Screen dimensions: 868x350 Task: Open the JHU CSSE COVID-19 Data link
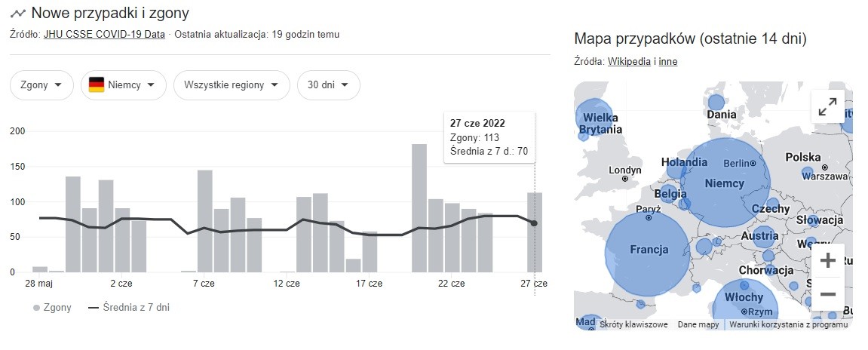pos(104,34)
